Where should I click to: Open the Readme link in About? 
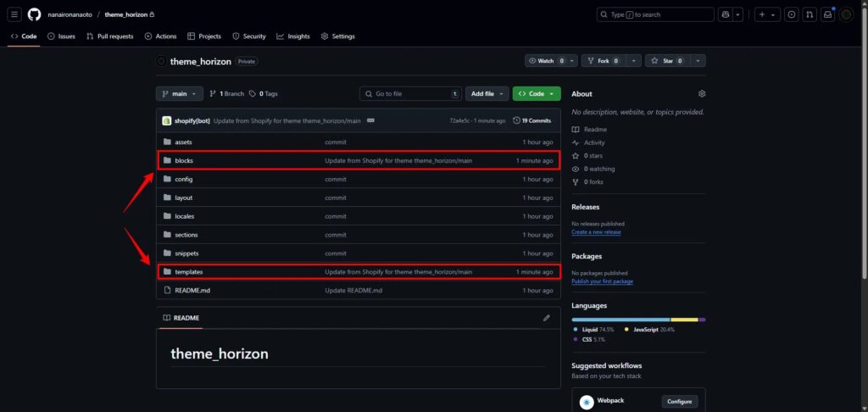[590, 130]
